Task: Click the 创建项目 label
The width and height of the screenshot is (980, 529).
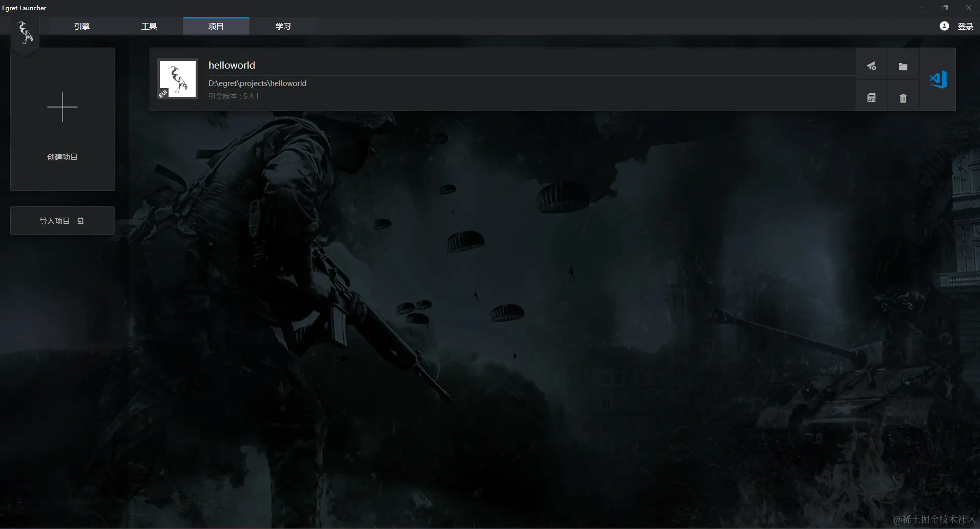Action: pos(62,157)
